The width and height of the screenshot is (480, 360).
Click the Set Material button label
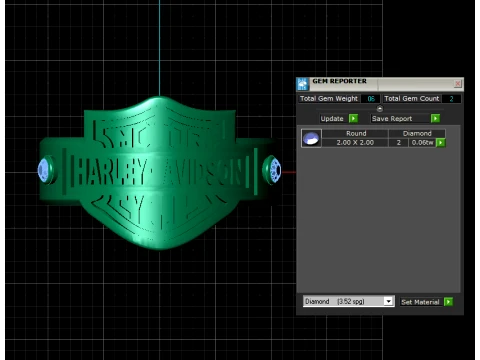pos(420,302)
